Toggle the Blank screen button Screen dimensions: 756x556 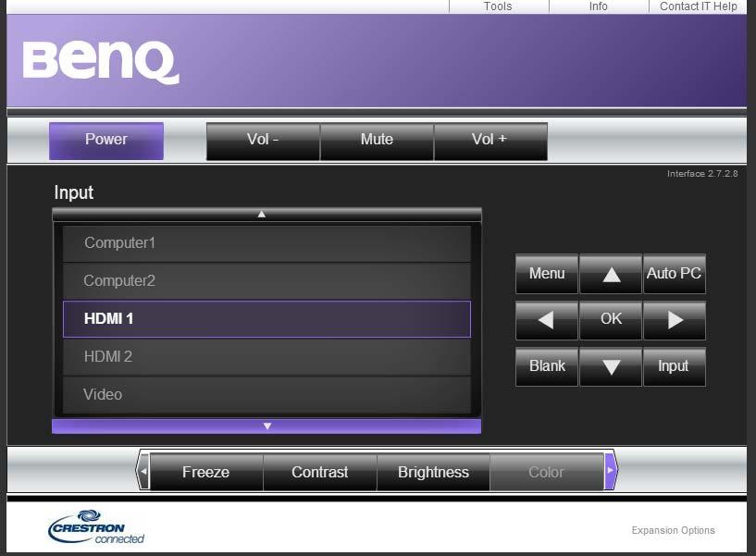pos(546,367)
